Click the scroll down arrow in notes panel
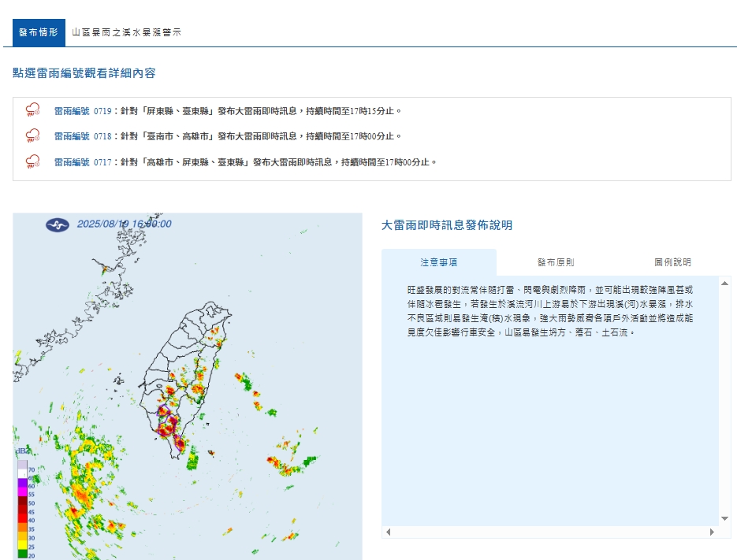 (724, 519)
